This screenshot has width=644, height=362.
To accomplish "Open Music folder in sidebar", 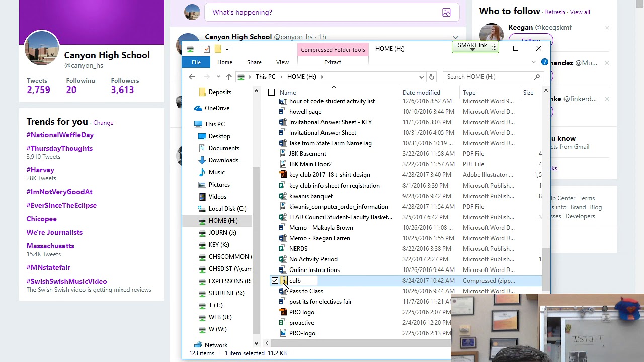I will [217, 172].
